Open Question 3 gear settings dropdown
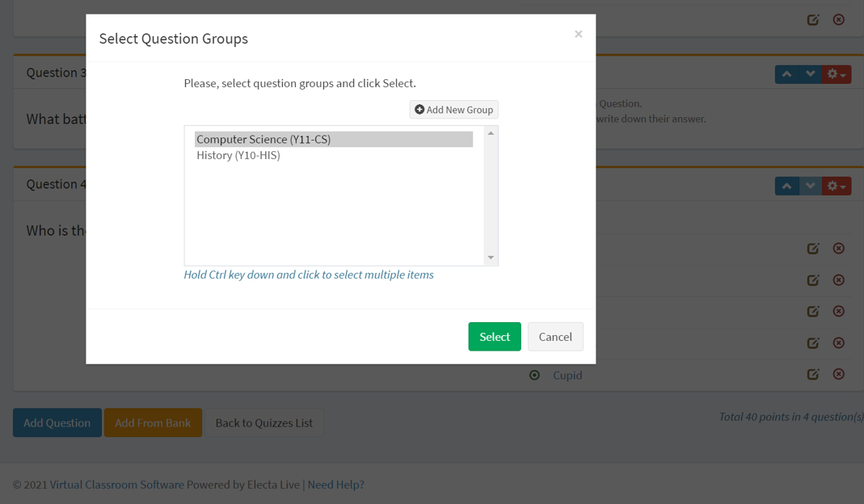Screen dimensions: 864x504 837,74
